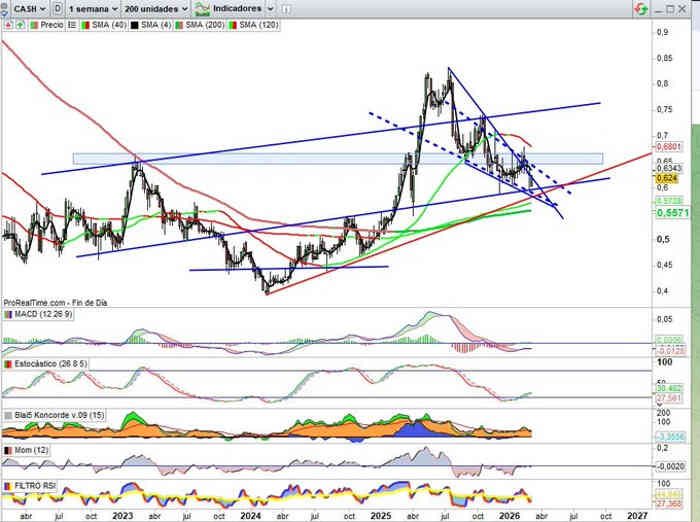The height and width of the screenshot is (522, 700).
Task: Click the red-green refresh icon
Action: click(639, 8)
